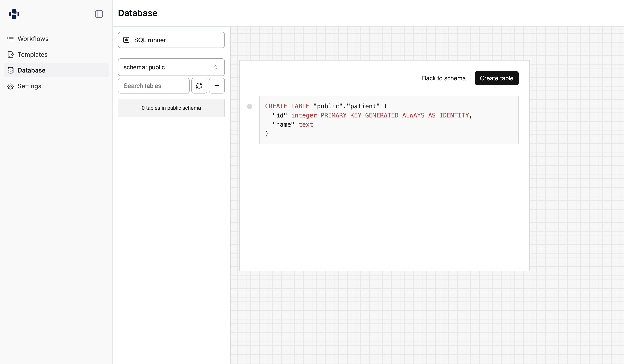Go to the Templates section

32,55
